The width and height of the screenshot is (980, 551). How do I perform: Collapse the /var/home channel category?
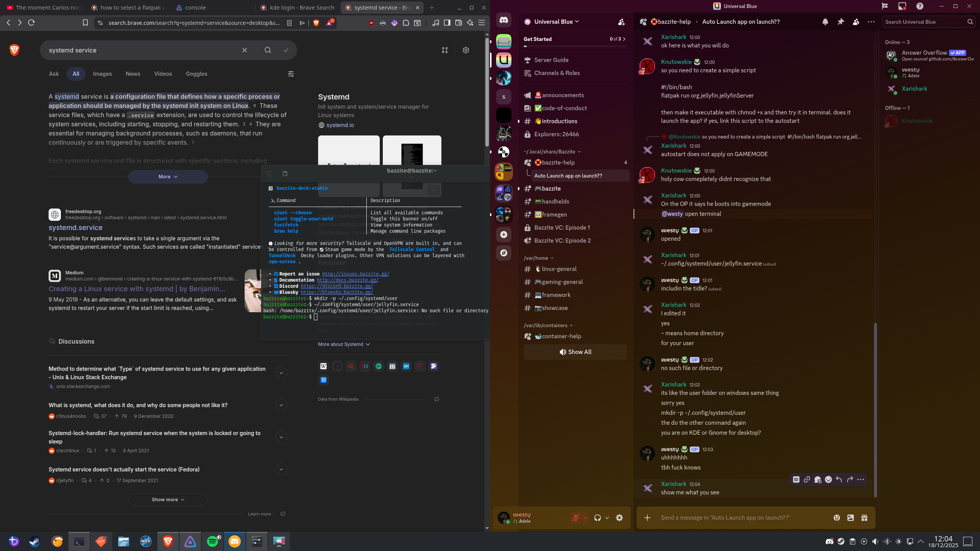(538, 258)
